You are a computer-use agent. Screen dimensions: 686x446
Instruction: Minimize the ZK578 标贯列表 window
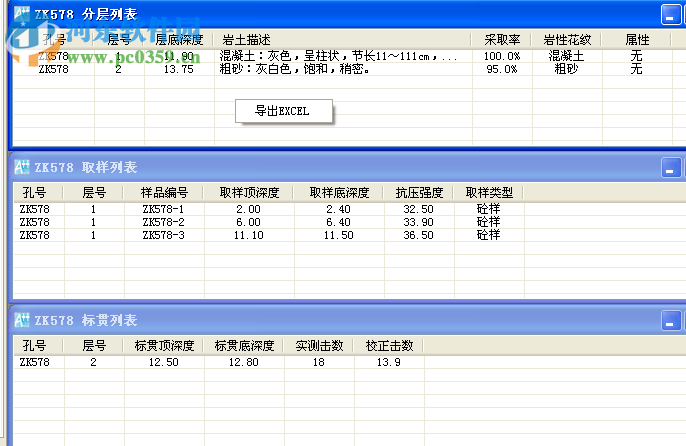[670, 321]
